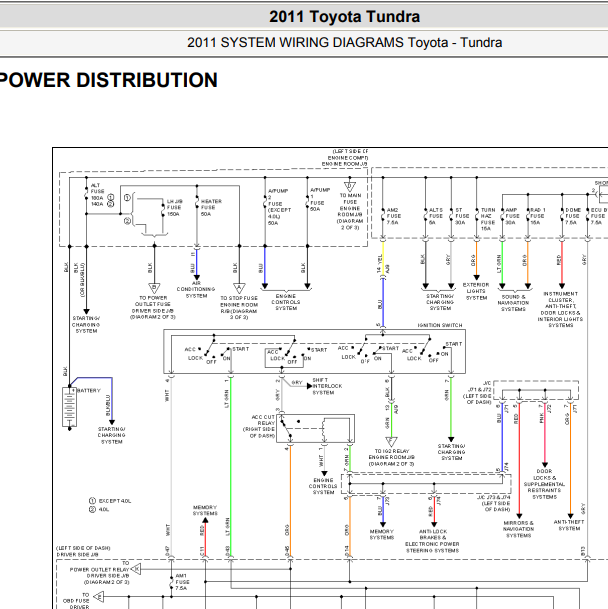Click "STARTING/CHARGING SYSTEM" at the BLK/BLU wire end
Viewport: 608px width, 609px height.
(111, 435)
